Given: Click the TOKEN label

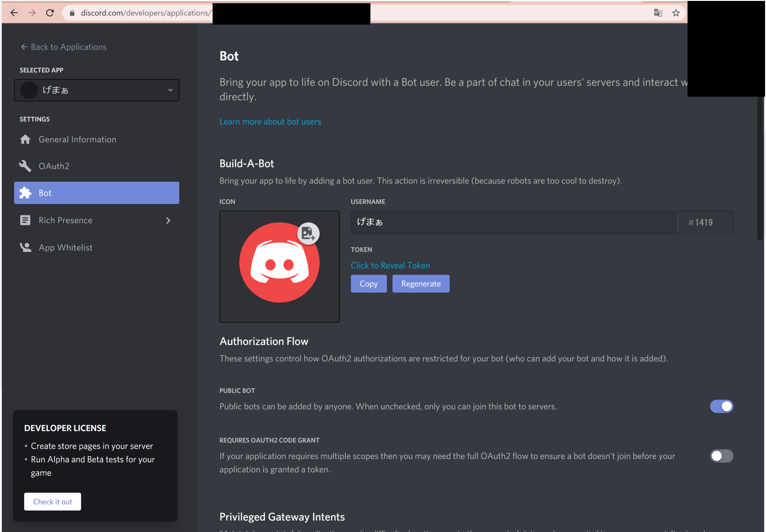Looking at the screenshot, I should [x=361, y=250].
